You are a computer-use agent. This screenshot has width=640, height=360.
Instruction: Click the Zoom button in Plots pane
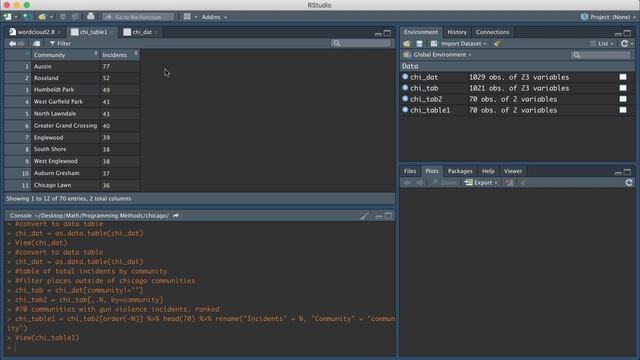(444, 182)
